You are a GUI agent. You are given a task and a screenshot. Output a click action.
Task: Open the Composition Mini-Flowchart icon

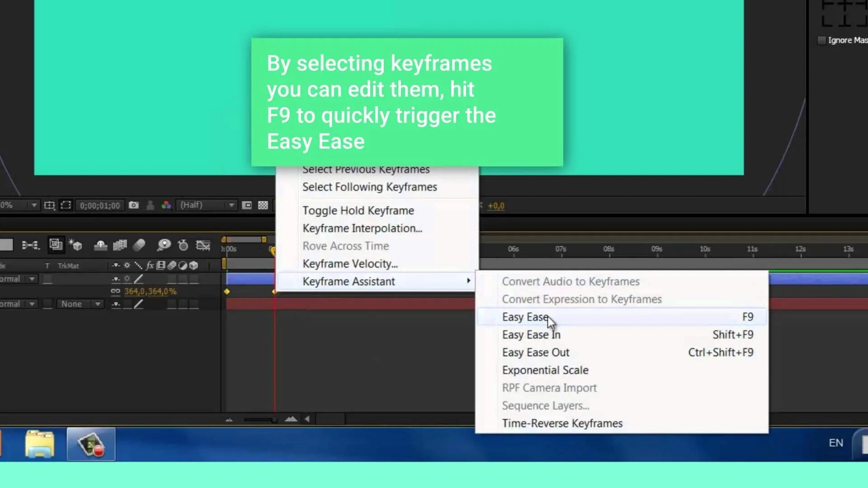[x=31, y=245]
